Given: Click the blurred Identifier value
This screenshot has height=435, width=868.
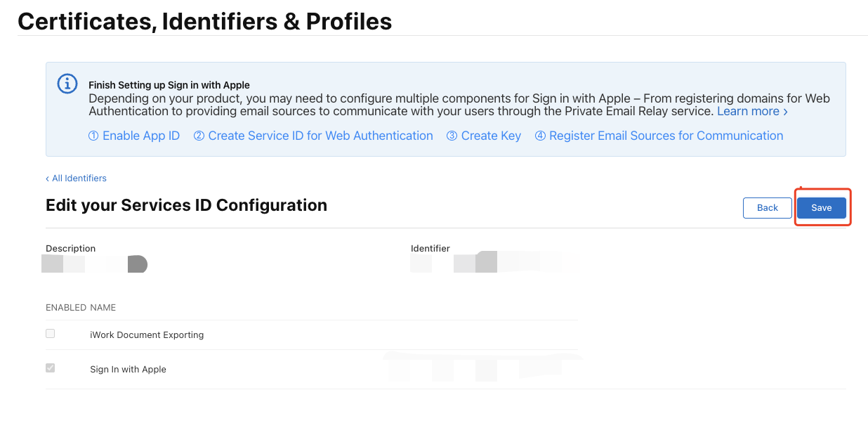Looking at the screenshot, I should (492, 263).
